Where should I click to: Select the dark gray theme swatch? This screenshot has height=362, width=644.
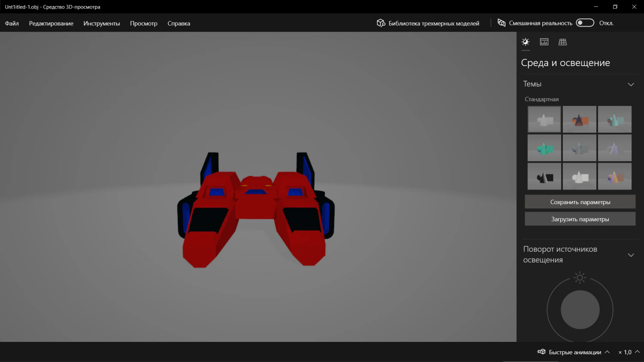pos(544,176)
